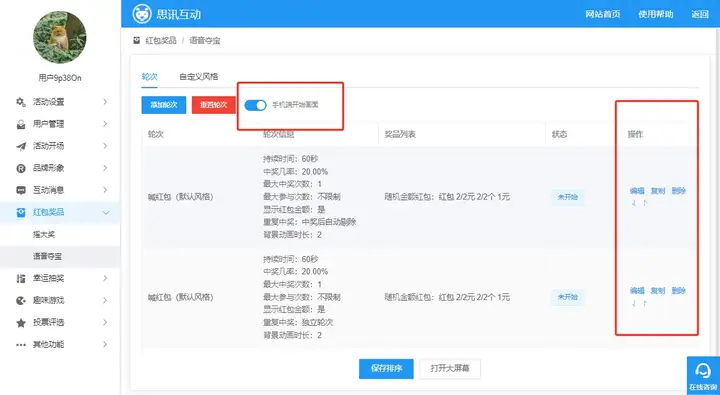The height and width of the screenshot is (395, 720).
Task: Move down the round with 中奖后自动删除
Action: coord(634,203)
